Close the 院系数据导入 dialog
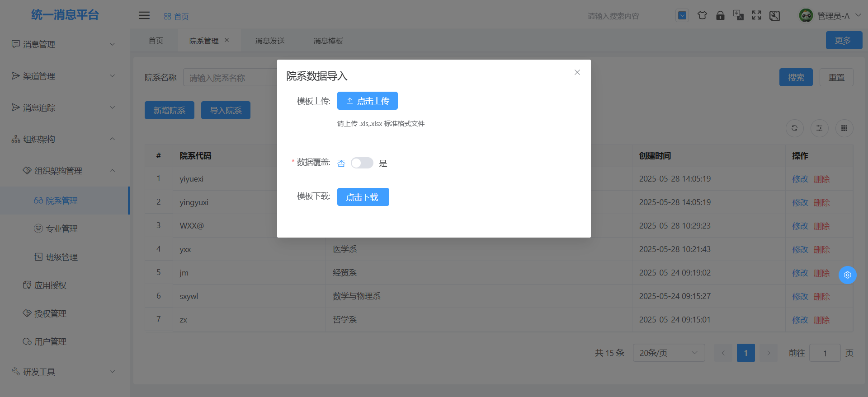This screenshot has width=868, height=397. coord(577,72)
